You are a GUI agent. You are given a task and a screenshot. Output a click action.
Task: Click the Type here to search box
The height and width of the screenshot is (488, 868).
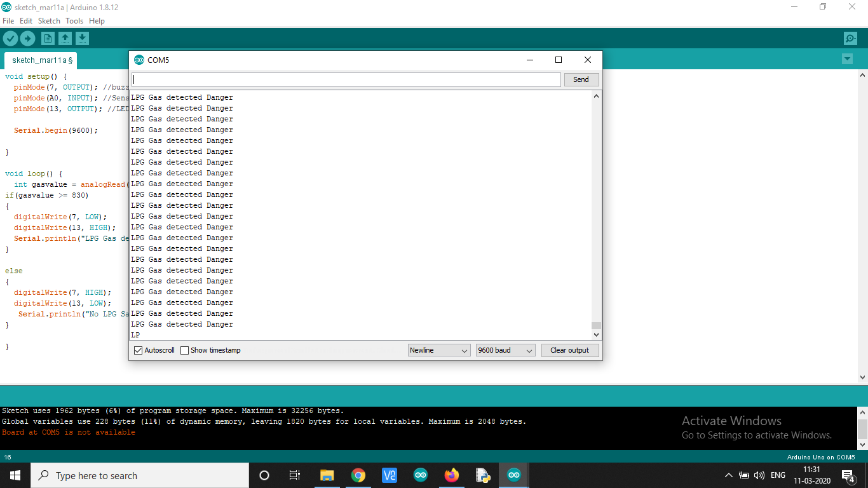(140, 475)
